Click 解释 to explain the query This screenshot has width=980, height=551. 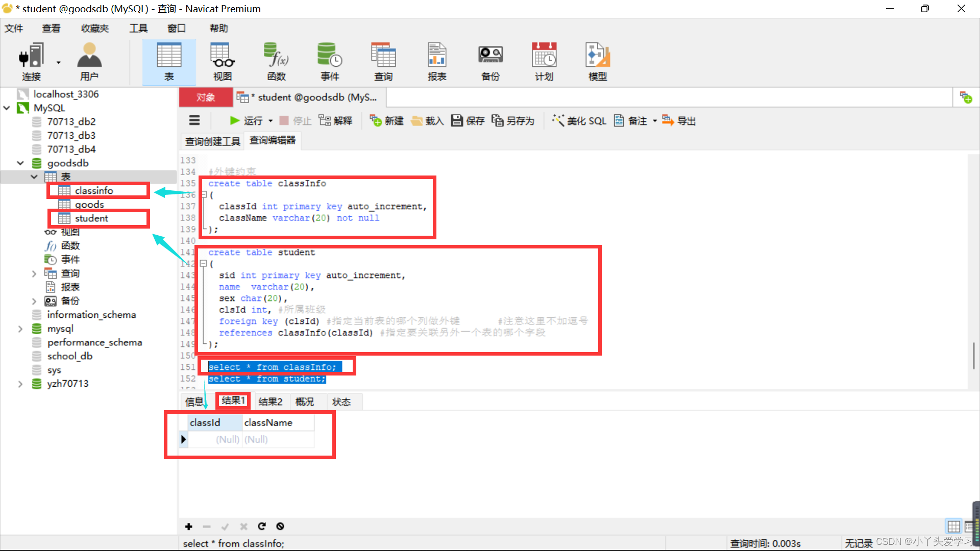(x=335, y=121)
